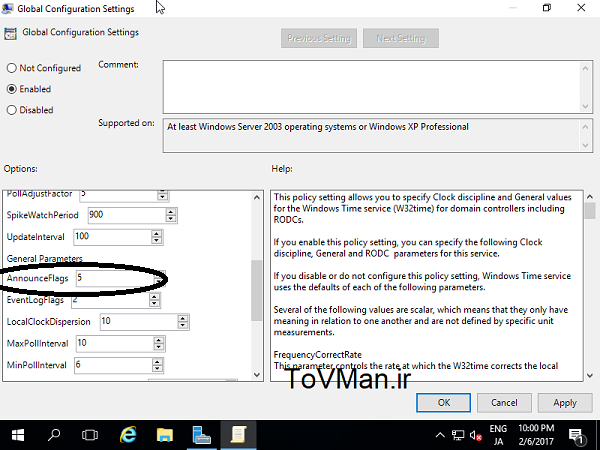This screenshot has height=450, width=600.
Task: Click the MinPollInterval value field
Action: (x=113, y=365)
